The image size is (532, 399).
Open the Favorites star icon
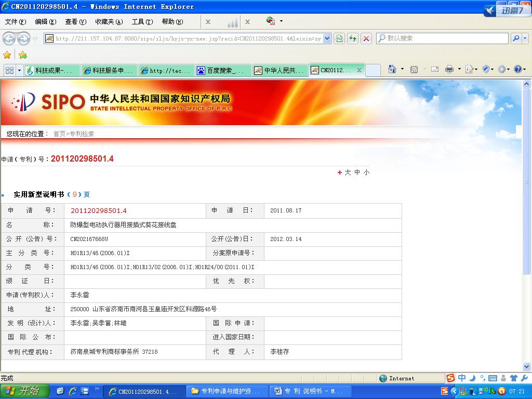7,55
